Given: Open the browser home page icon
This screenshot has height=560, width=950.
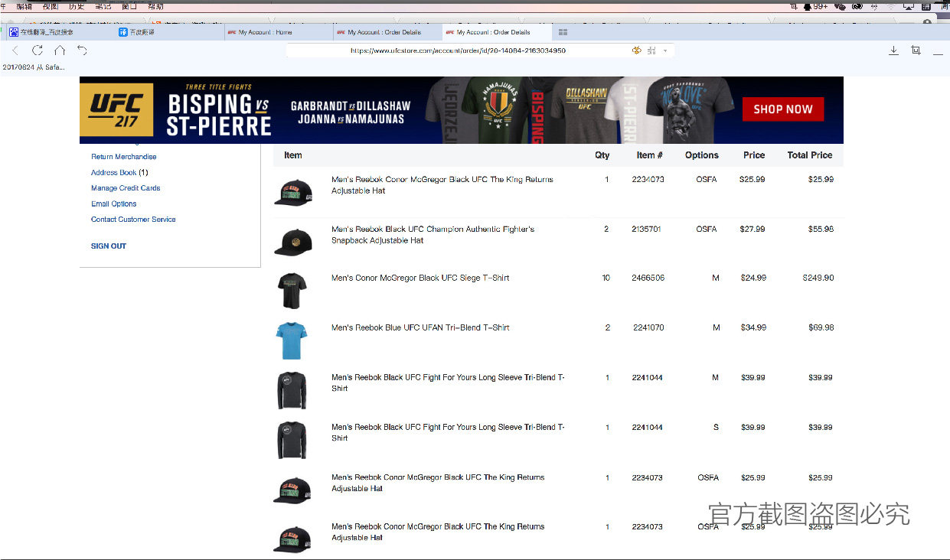Looking at the screenshot, I should tap(60, 50).
